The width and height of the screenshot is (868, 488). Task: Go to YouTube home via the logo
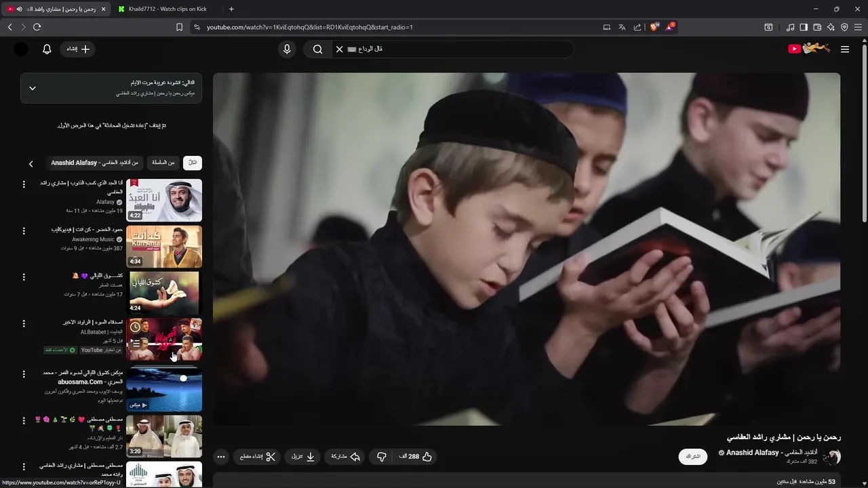808,49
